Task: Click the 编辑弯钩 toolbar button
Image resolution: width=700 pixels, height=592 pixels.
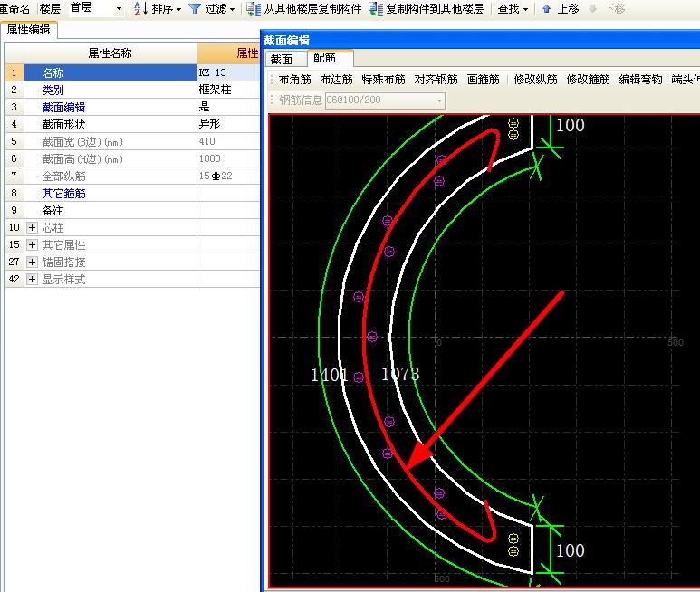Action: (640, 80)
